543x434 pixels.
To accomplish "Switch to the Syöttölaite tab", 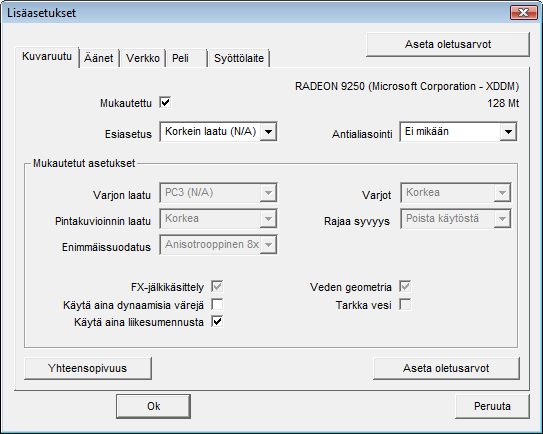I will click(x=239, y=58).
